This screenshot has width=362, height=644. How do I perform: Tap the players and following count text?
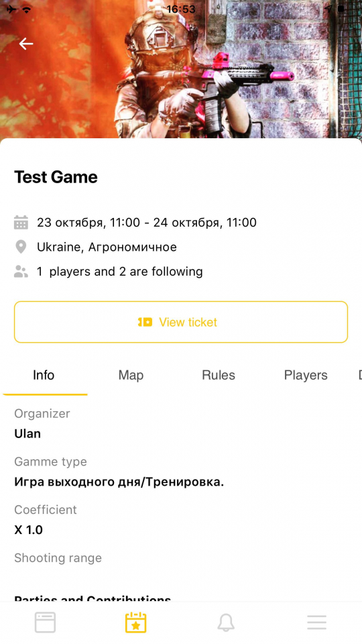[120, 272]
